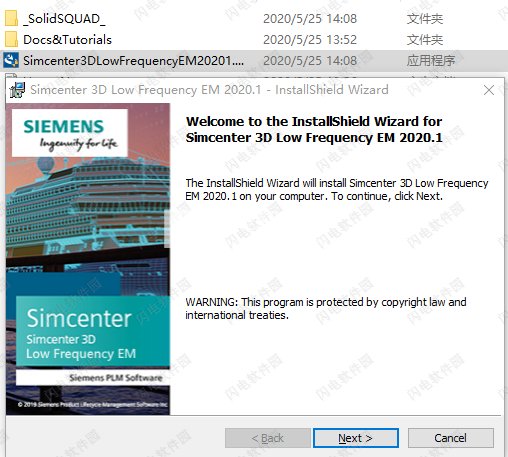The height and width of the screenshot is (457, 508).
Task: Click the Next button to continue
Action: point(356,438)
